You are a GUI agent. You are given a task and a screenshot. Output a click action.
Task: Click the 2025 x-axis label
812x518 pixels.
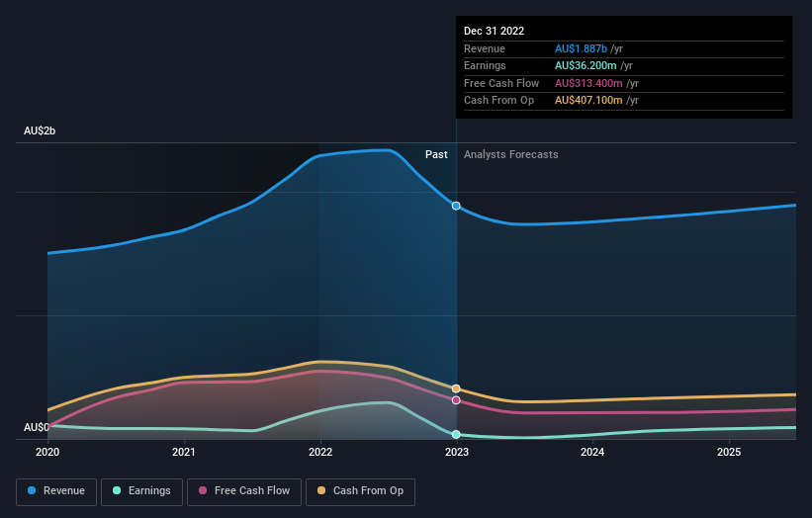pos(729,452)
